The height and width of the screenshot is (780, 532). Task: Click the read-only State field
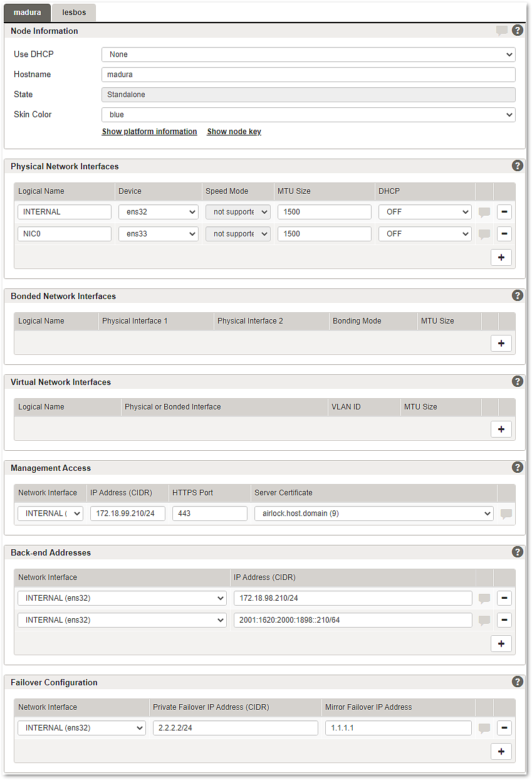point(308,95)
